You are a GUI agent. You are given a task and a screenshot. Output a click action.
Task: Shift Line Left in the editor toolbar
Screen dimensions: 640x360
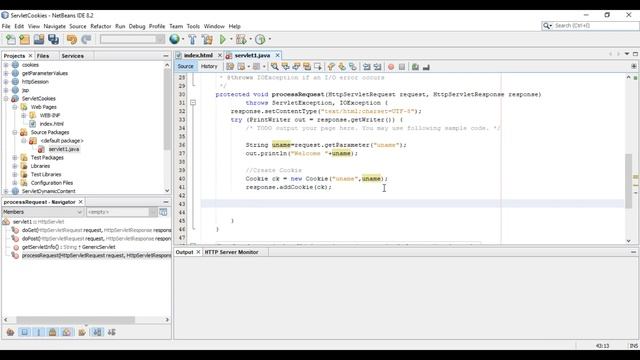367,67
